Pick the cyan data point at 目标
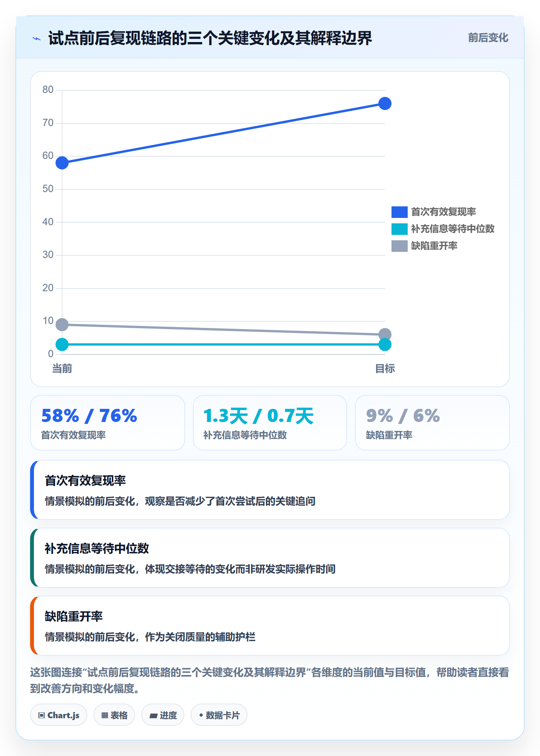 pos(385,344)
